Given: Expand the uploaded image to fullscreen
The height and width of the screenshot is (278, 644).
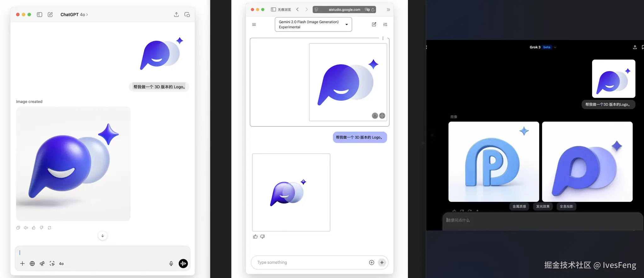Looking at the screenshot, I should 382,116.
